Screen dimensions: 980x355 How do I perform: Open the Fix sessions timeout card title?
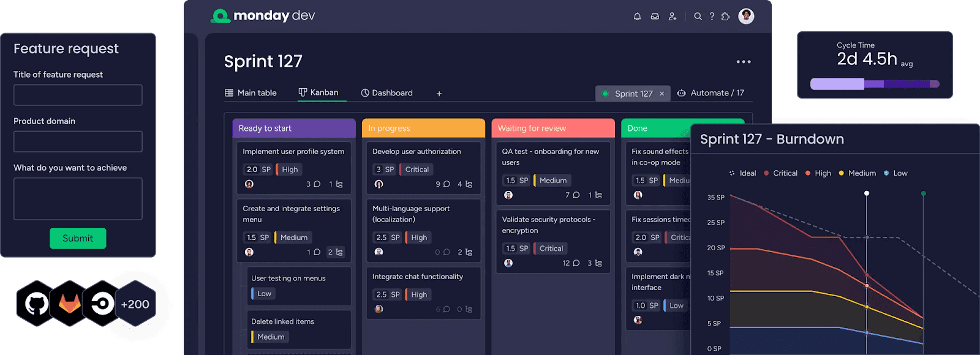click(661, 220)
